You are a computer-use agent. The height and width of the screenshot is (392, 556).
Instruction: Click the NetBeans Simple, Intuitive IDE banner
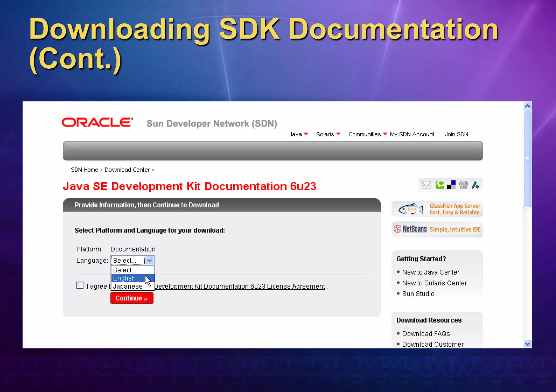pyautogui.click(x=437, y=230)
